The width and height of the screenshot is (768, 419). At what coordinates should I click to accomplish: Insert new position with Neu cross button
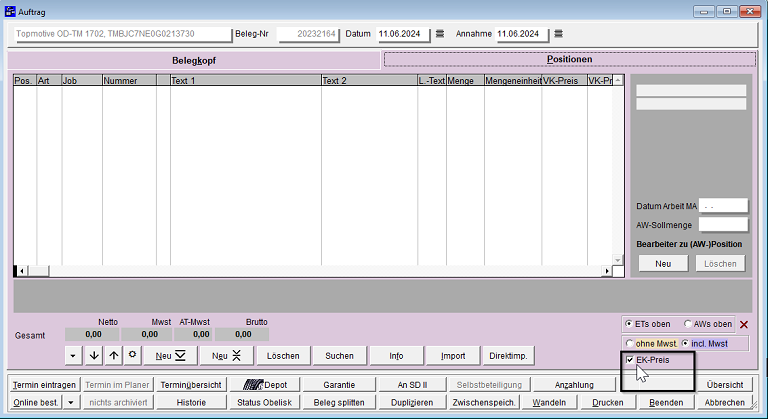point(226,355)
